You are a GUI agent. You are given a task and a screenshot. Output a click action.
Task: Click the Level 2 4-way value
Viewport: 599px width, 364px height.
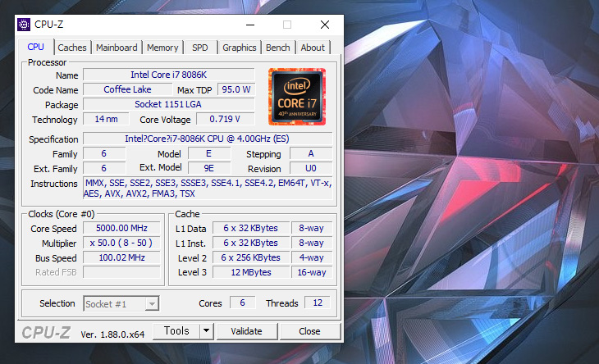click(312, 258)
